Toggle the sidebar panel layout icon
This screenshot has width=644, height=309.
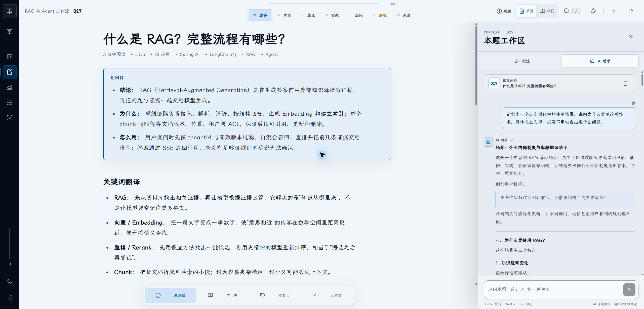pyautogui.click(x=10, y=57)
